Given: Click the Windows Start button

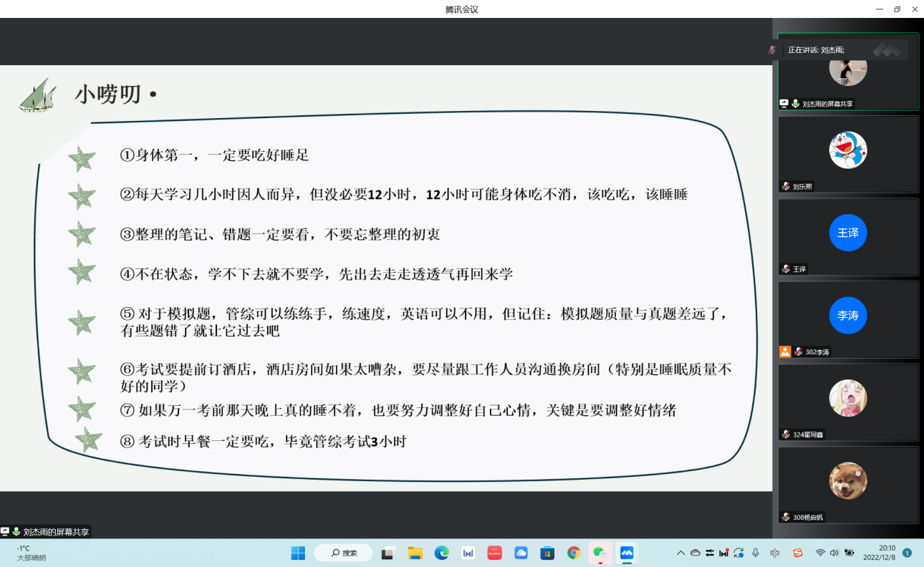Looking at the screenshot, I should [298, 553].
